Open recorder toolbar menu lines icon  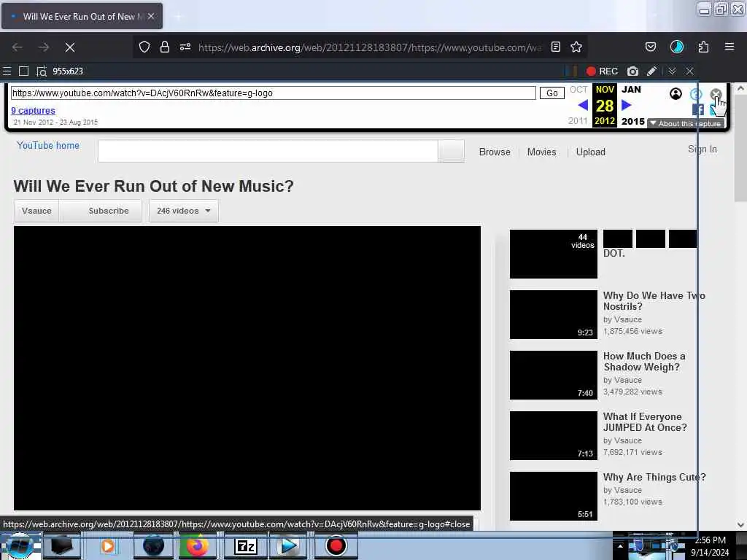tap(7, 71)
